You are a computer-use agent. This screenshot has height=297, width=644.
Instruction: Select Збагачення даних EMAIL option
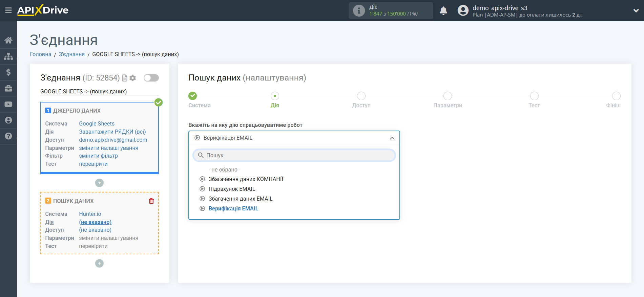click(x=240, y=199)
